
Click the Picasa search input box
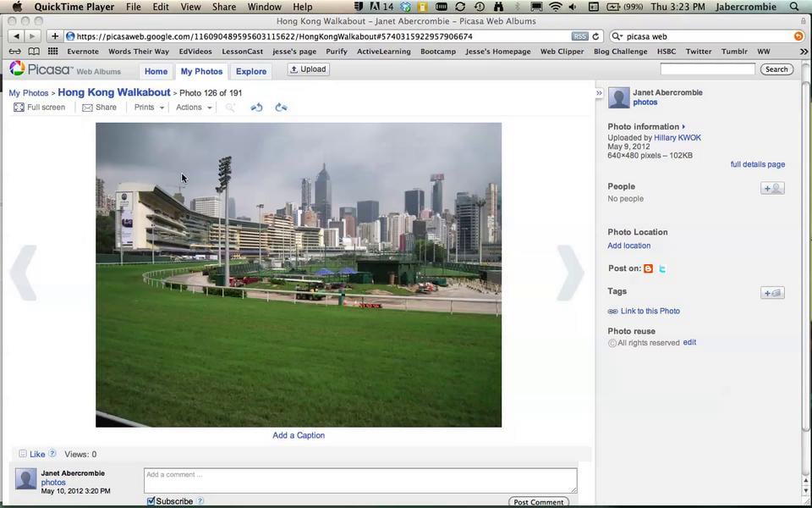pyautogui.click(x=707, y=69)
